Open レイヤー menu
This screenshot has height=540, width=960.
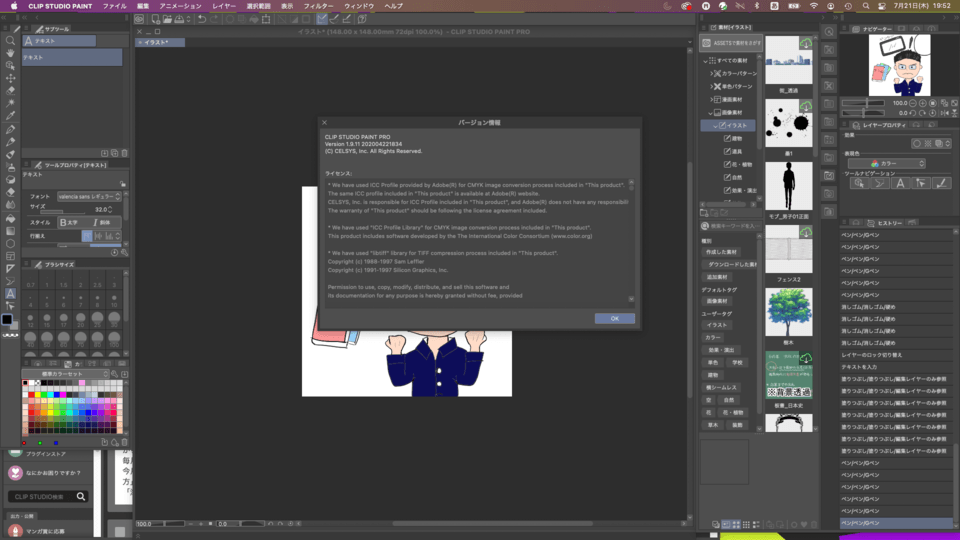(x=224, y=6)
